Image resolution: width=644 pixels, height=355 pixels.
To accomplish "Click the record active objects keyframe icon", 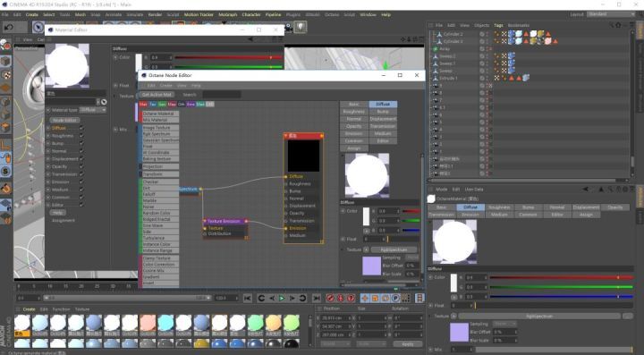I will 330,299.
